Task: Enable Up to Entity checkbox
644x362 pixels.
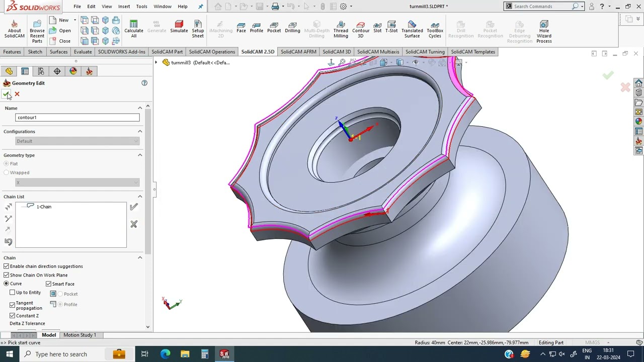Action: [12, 293]
